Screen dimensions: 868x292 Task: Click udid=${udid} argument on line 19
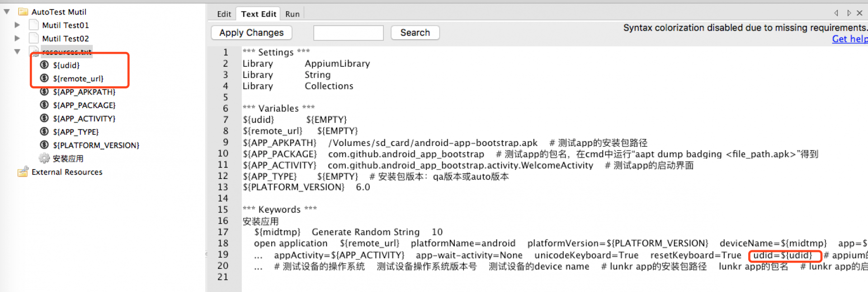tap(783, 255)
